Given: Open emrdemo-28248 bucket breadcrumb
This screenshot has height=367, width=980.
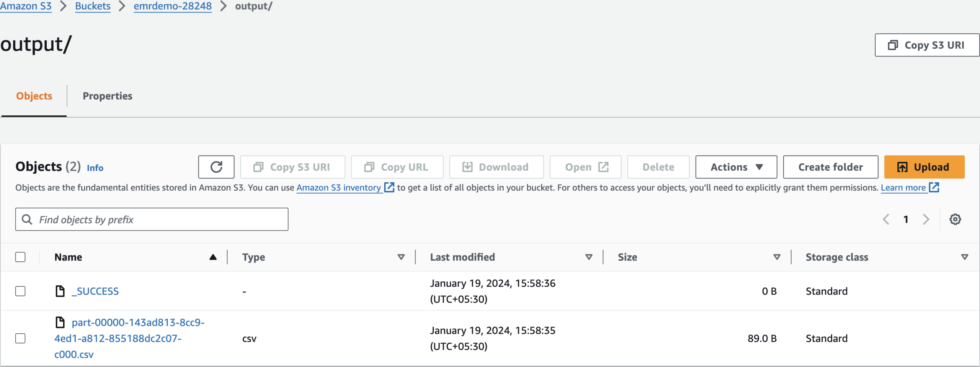Looking at the screenshot, I should tap(172, 6).
